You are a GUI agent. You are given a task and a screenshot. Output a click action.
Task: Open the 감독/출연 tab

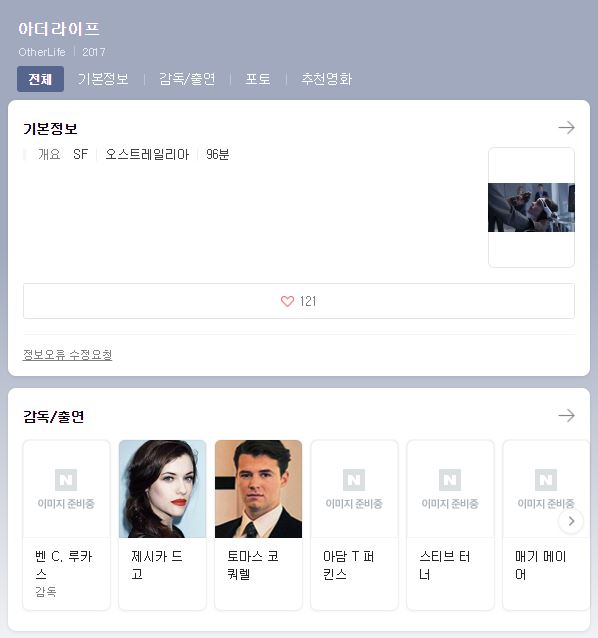[187, 79]
